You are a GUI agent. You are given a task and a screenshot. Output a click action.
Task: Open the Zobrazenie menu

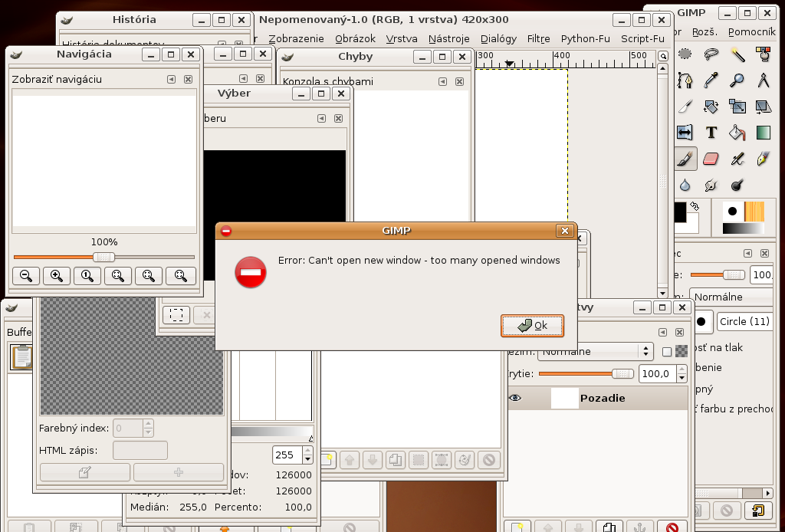coord(296,38)
